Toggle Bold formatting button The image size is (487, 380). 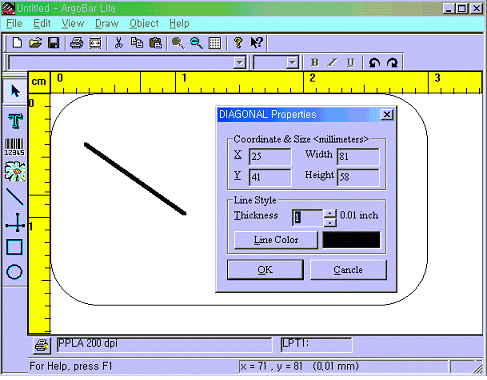tap(314, 62)
